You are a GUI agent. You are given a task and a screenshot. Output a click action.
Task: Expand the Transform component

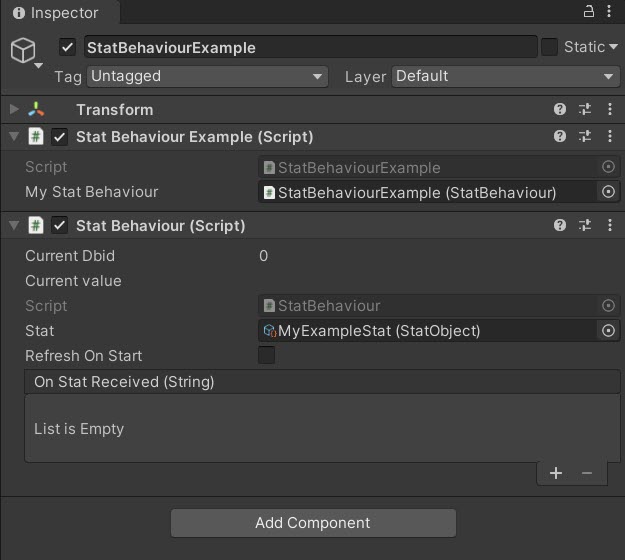pos(13,110)
